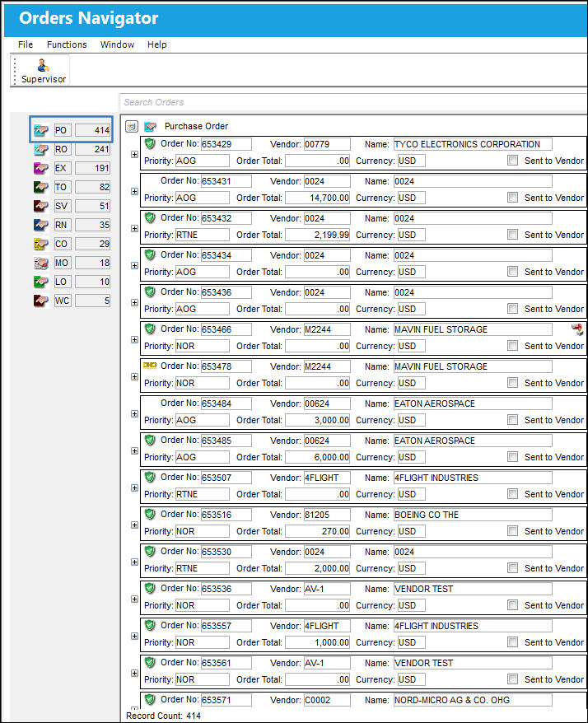Expand order 653485 details

point(135,451)
